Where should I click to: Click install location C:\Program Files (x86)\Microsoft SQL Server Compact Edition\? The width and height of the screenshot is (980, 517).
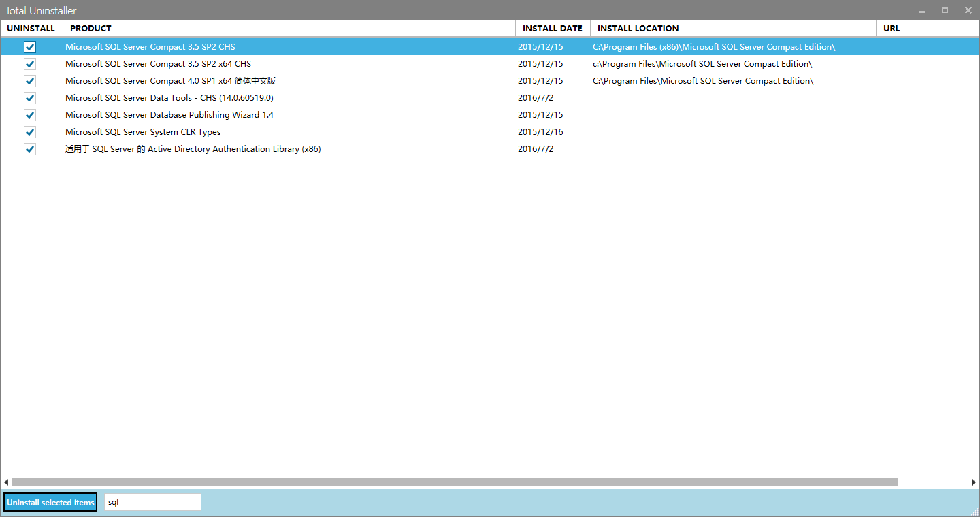714,47
